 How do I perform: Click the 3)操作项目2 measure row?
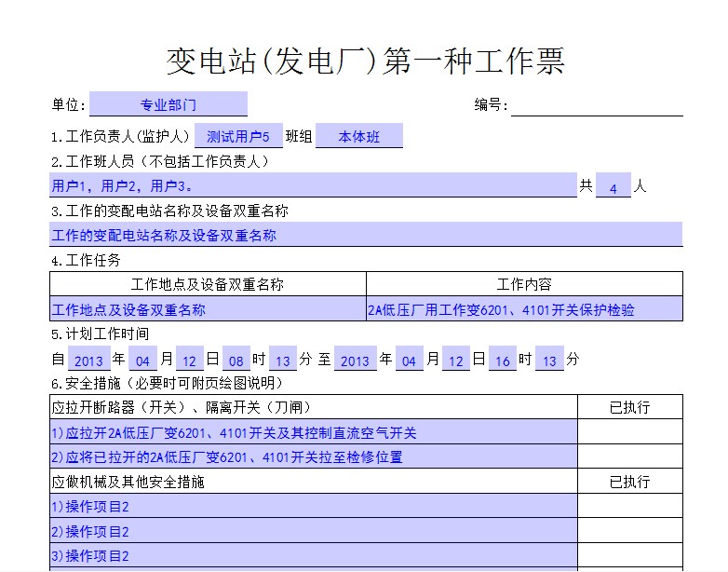(313, 555)
